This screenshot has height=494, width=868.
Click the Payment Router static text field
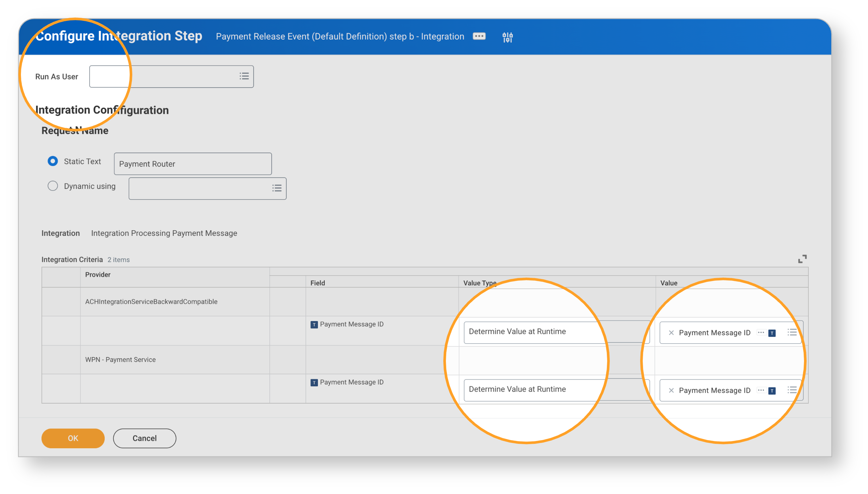click(193, 164)
